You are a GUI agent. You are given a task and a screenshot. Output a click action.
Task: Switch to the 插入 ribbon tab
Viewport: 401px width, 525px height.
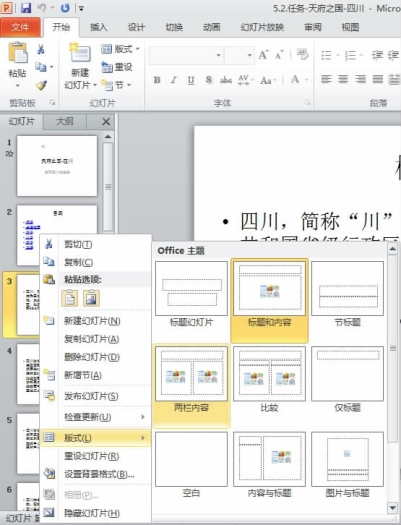(98, 27)
